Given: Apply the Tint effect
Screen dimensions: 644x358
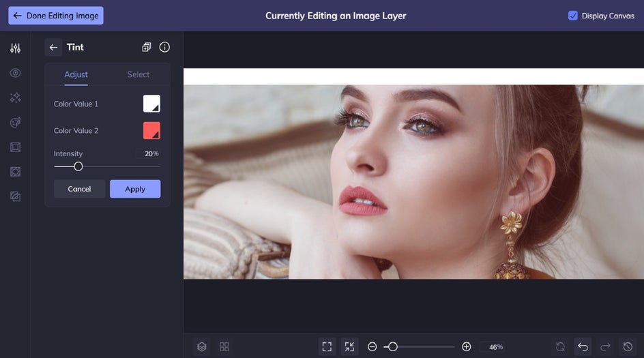Looking at the screenshot, I should (135, 189).
